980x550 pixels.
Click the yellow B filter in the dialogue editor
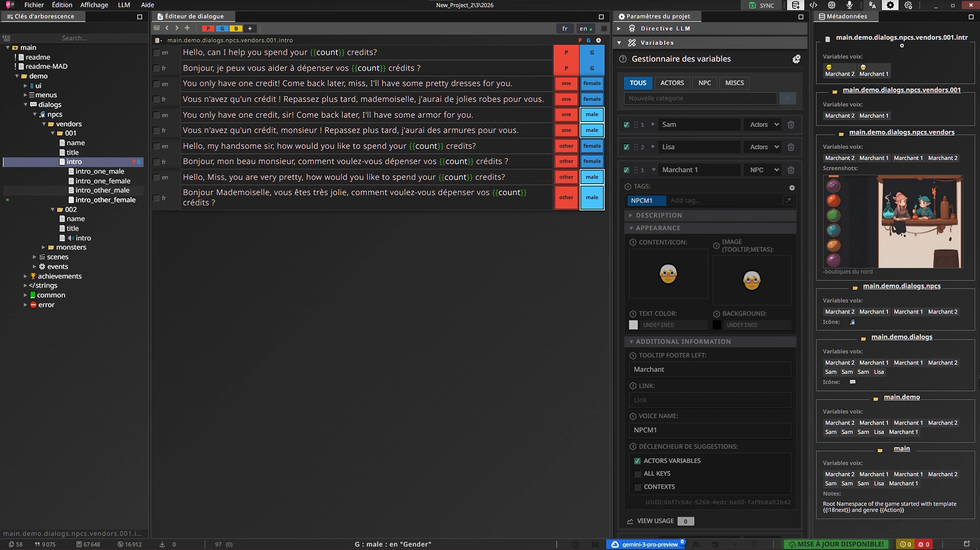236,29
